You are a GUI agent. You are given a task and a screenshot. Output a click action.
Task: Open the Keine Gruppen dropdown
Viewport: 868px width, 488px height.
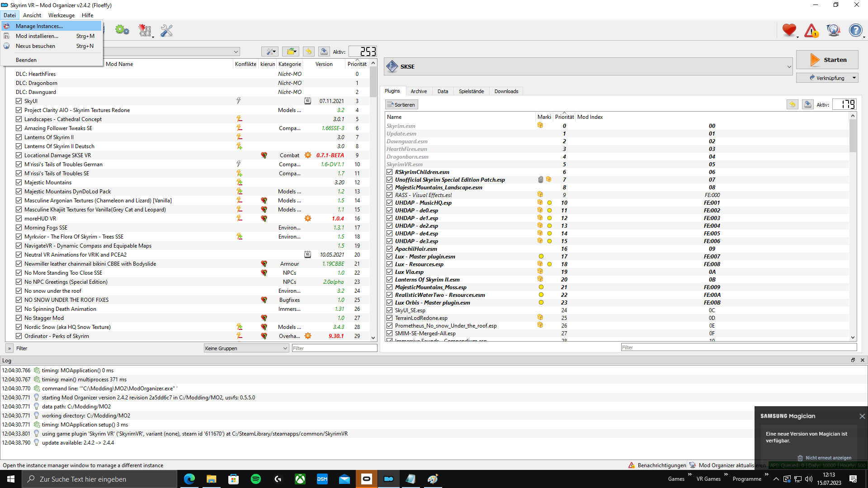point(246,348)
